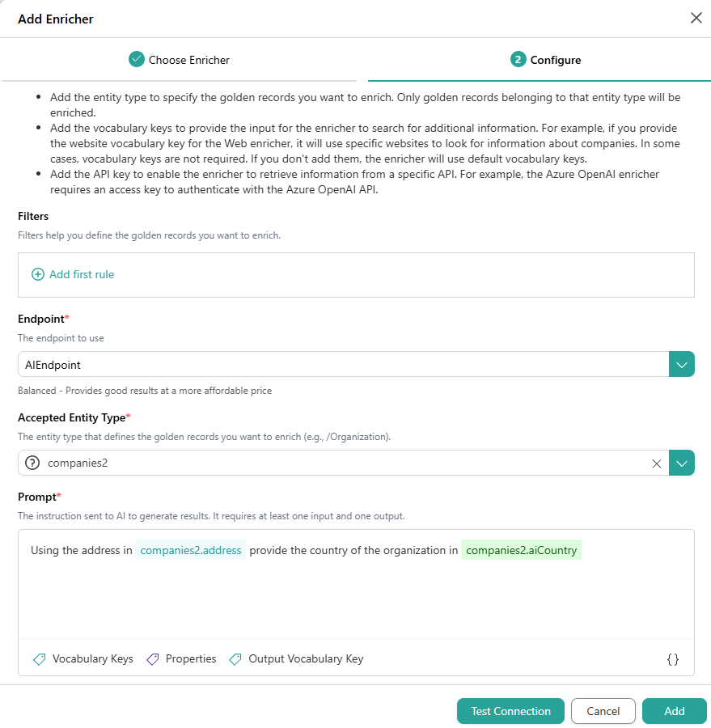Viewport: 711px width, 728px height.
Task: Click the plus icon beside Add first rule
Action: coord(37,275)
